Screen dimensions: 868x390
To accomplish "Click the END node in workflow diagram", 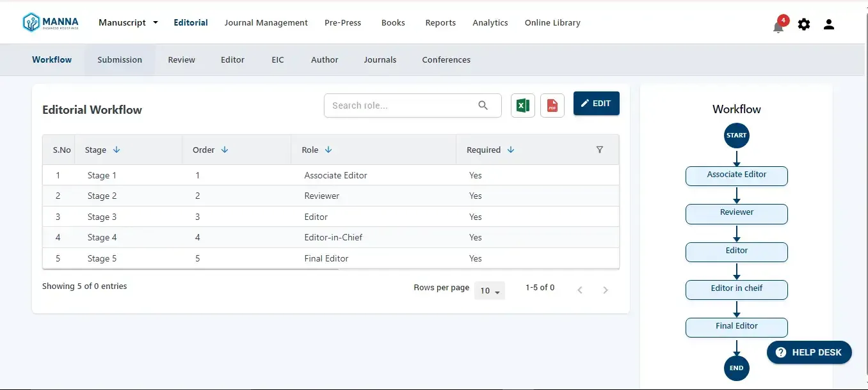I will tap(737, 368).
